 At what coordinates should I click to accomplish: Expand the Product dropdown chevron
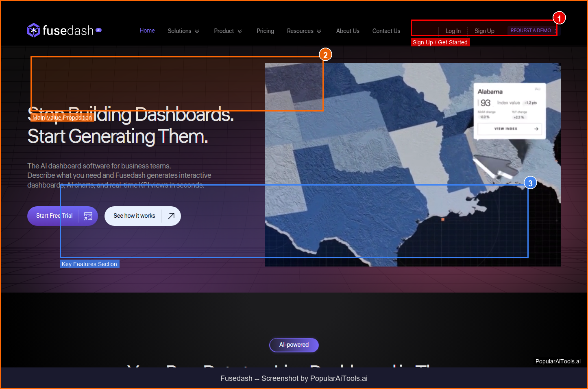pos(240,31)
